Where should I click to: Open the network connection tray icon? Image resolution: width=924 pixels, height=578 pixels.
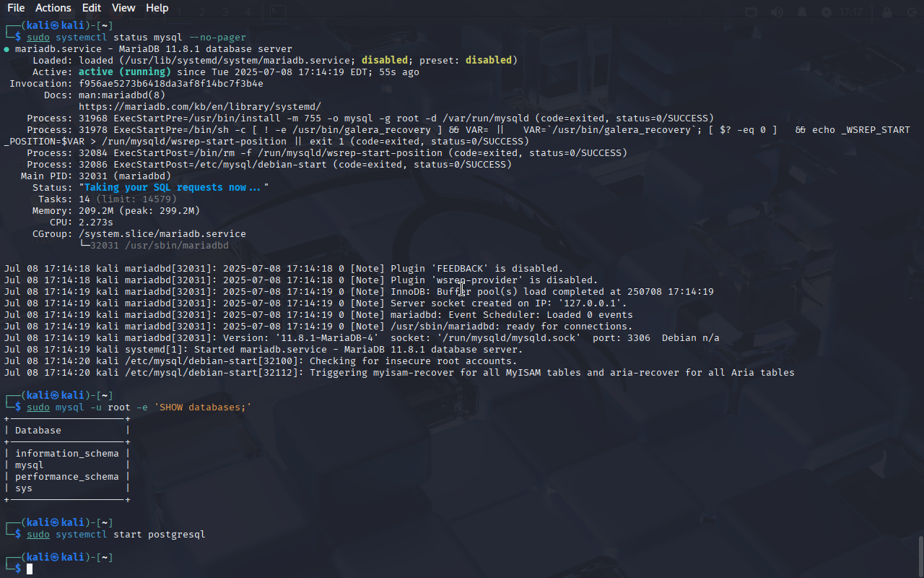coord(751,12)
